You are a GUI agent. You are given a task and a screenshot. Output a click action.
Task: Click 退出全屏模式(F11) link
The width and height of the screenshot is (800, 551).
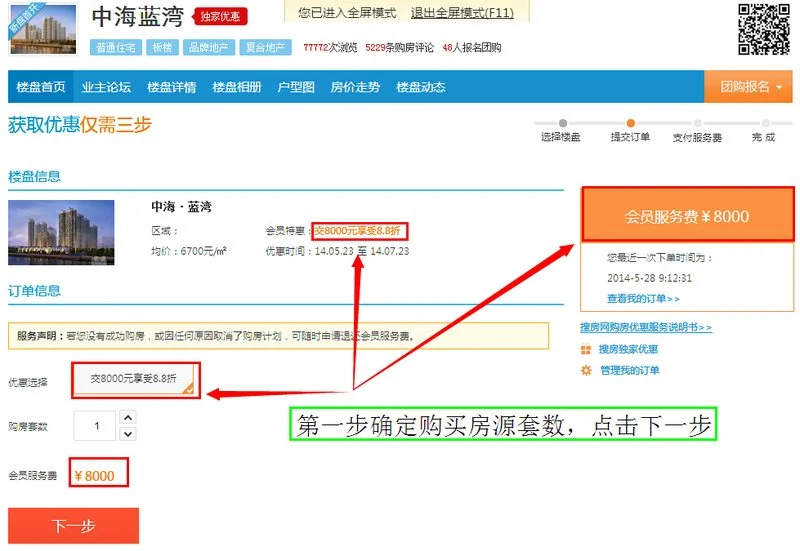point(462,13)
